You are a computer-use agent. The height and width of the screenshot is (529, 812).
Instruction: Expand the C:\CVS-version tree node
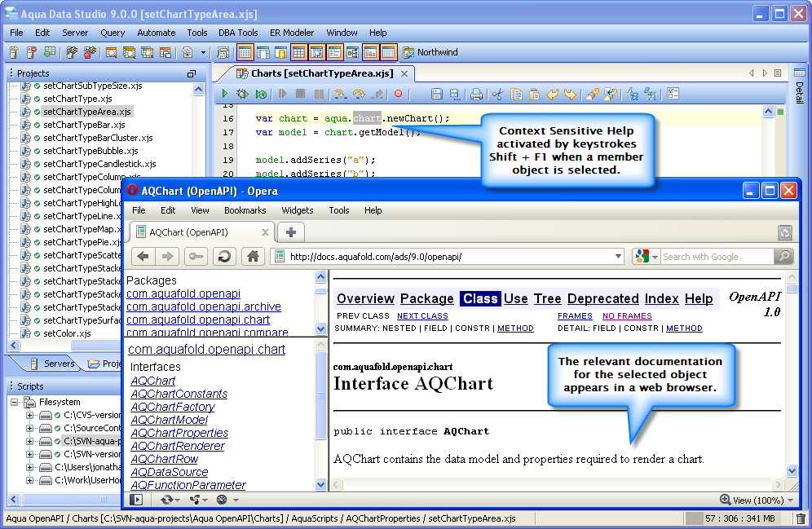point(30,415)
